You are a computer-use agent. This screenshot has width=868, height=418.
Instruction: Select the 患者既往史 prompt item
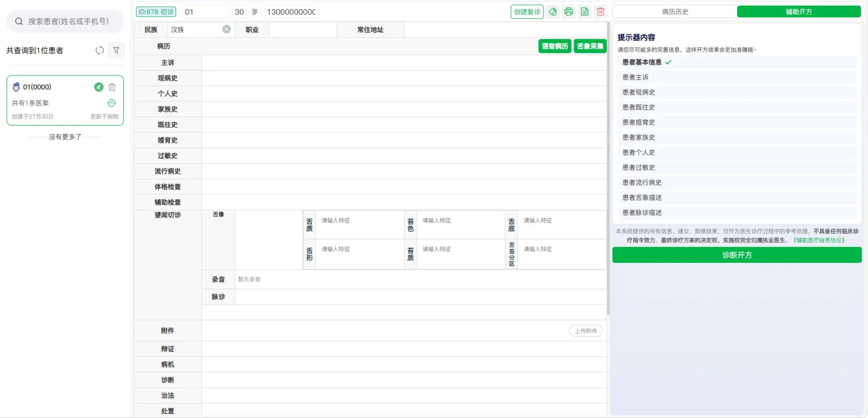coord(737,107)
